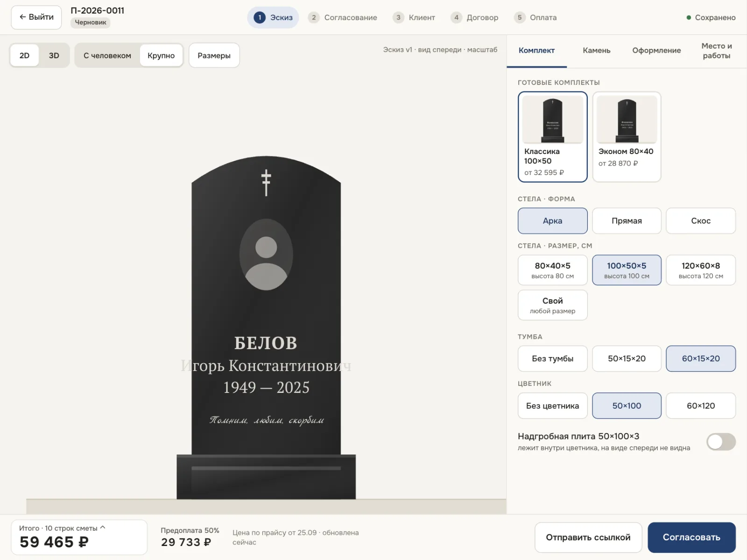Select pedestal size 60×15×20
Image resolution: width=747 pixels, height=560 pixels.
pyautogui.click(x=701, y=358)
